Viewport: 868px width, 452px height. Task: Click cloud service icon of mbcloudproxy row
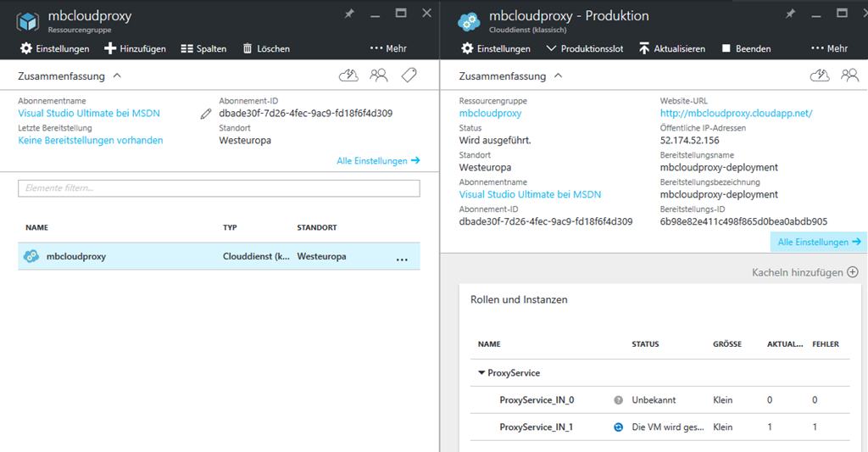click(31, 256)
